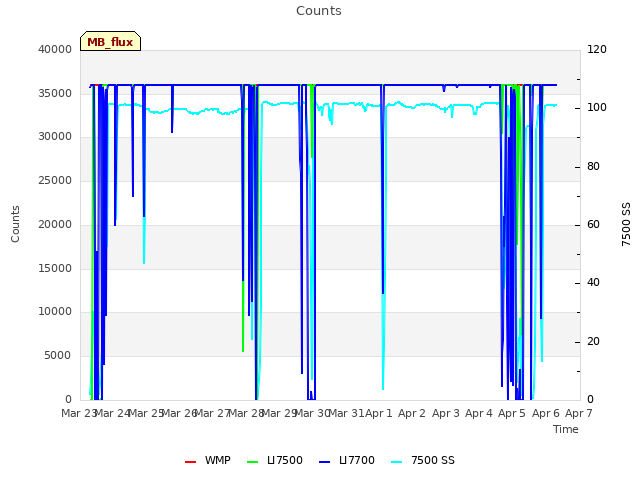The width and height of the screenshot is (640, 480).
Task: Click the 20 tick on right axis
Action: pyautogui.click(x=594, y=341)
